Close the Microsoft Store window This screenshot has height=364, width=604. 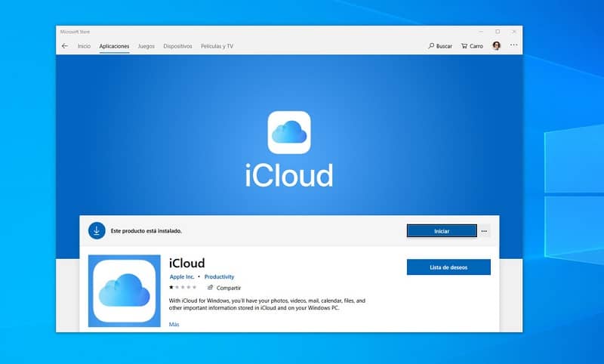coord(514,32)
